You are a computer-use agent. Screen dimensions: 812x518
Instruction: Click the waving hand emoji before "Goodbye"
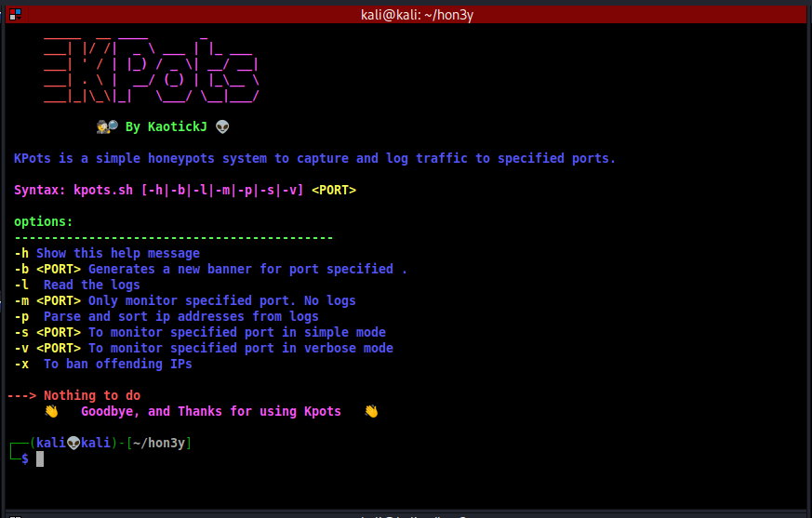(51, 411)
